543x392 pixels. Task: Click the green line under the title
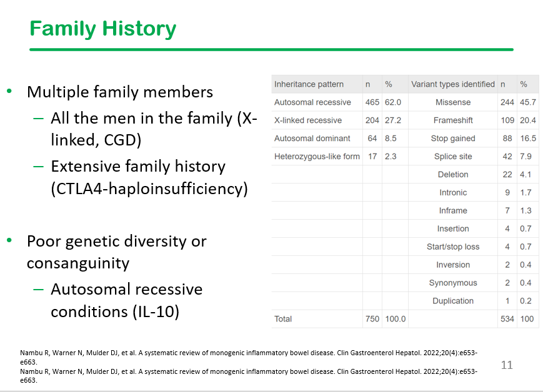point(271,49)
